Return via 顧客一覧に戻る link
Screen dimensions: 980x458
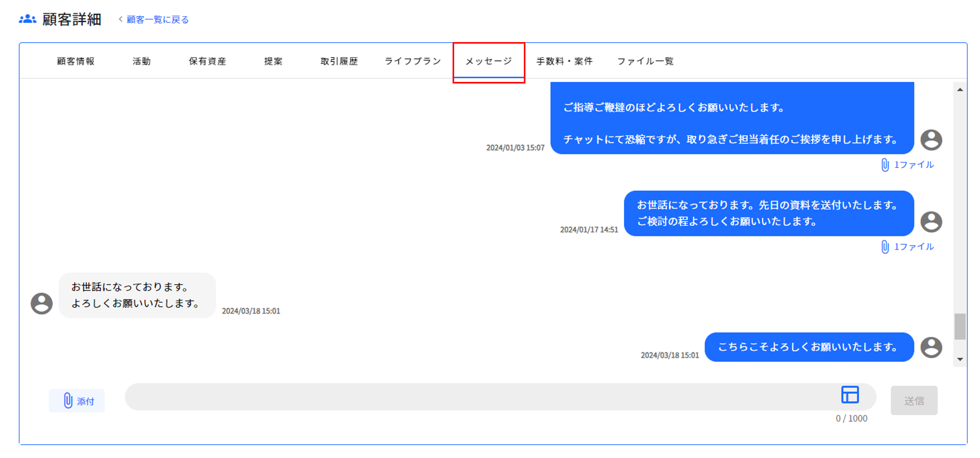tap(157, 20)
